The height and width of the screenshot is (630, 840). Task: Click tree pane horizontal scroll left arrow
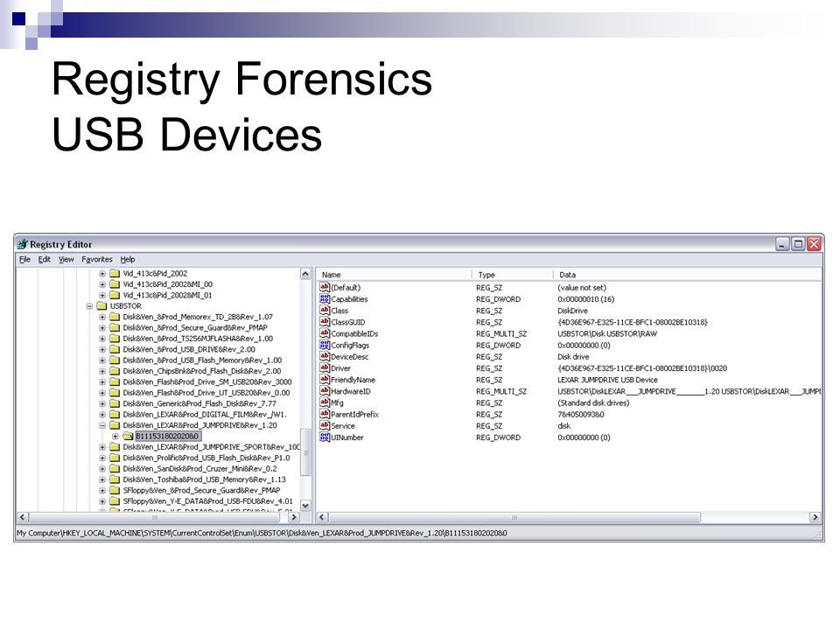(23, 517)
